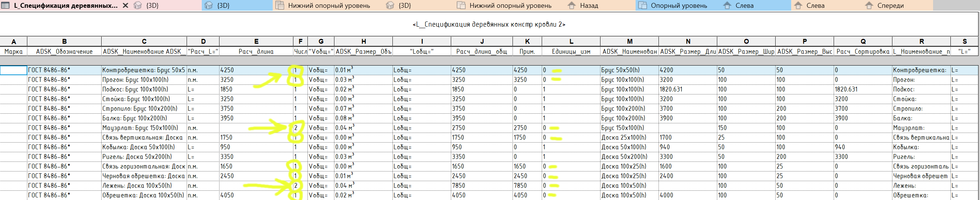Image resolution: width=980 pixels, height=200 pixels.
Task: Click schedule icon on L_Спецификация tab
Action: pos(6,6)
